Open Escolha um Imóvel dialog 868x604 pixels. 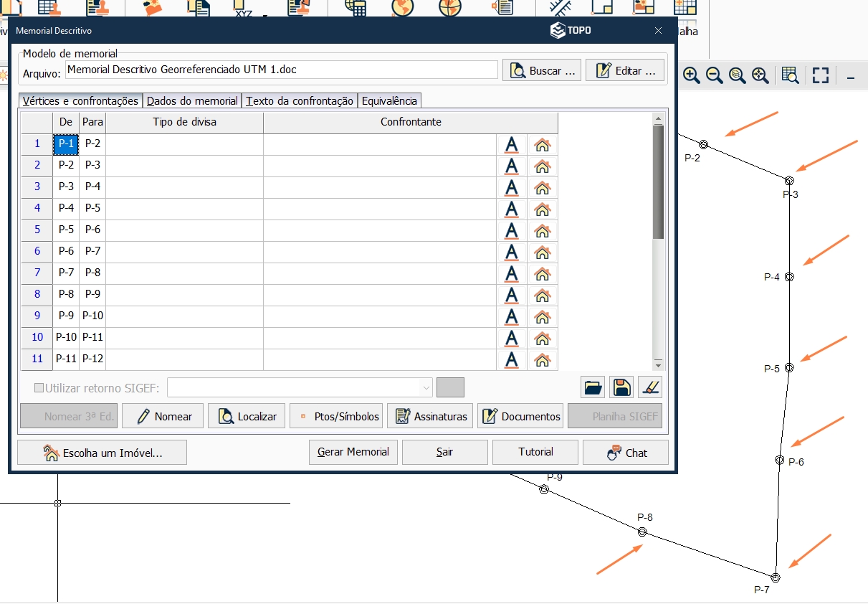click(x=102, y=452)
